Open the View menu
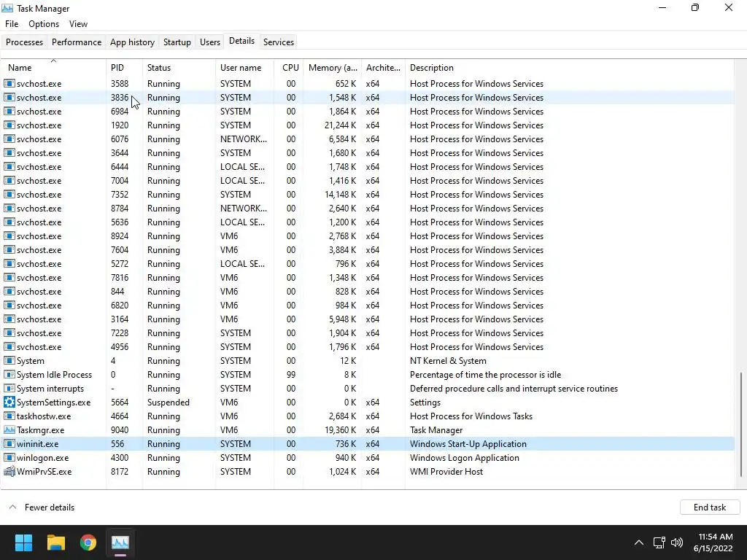The image size is (747, 560). (x=78, y=24)
